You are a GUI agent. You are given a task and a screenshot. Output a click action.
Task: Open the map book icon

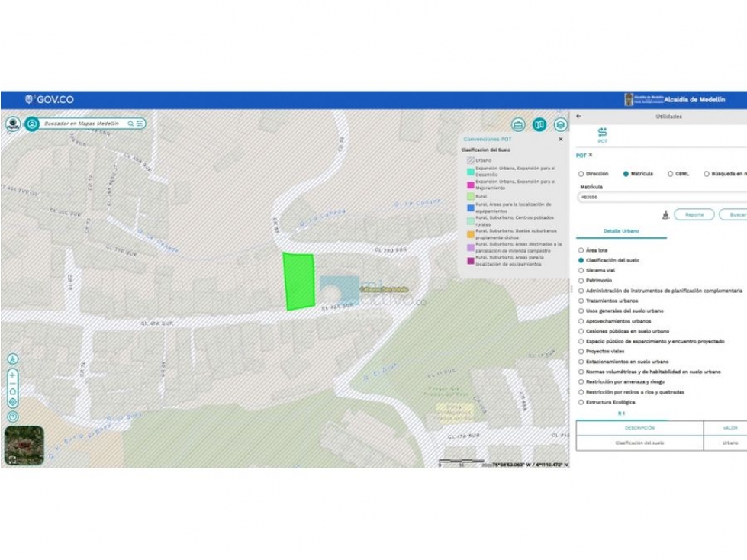[539, 125]
